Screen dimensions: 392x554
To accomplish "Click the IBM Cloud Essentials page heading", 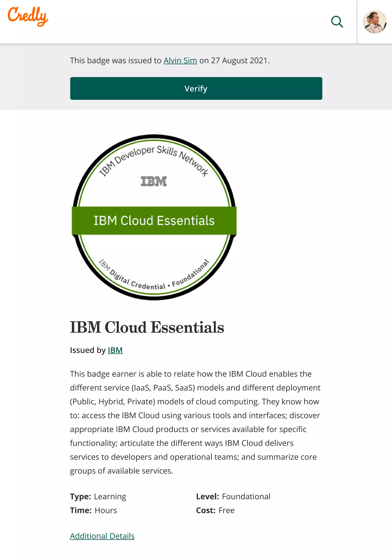I will click(147, 327).
